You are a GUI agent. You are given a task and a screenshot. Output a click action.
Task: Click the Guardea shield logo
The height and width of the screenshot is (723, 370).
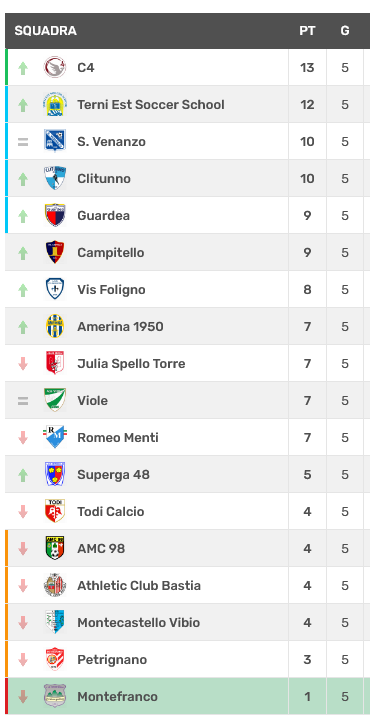[x=55, y=215]
